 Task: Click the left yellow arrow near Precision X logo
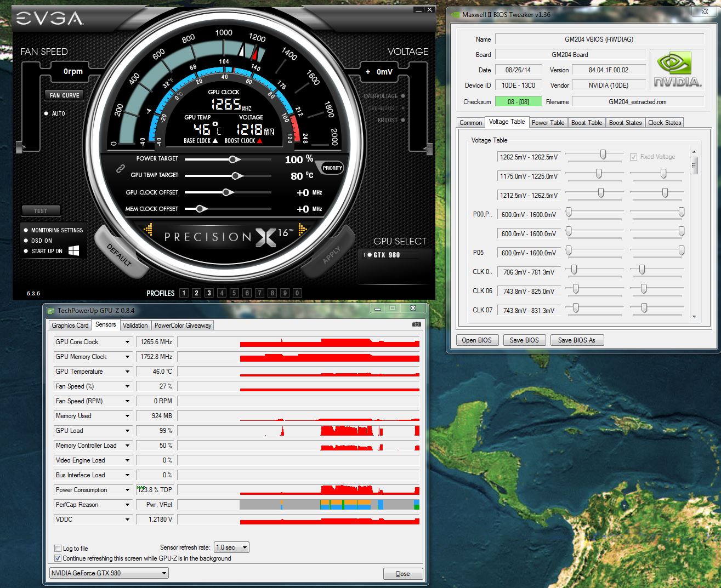click(148, 229)
